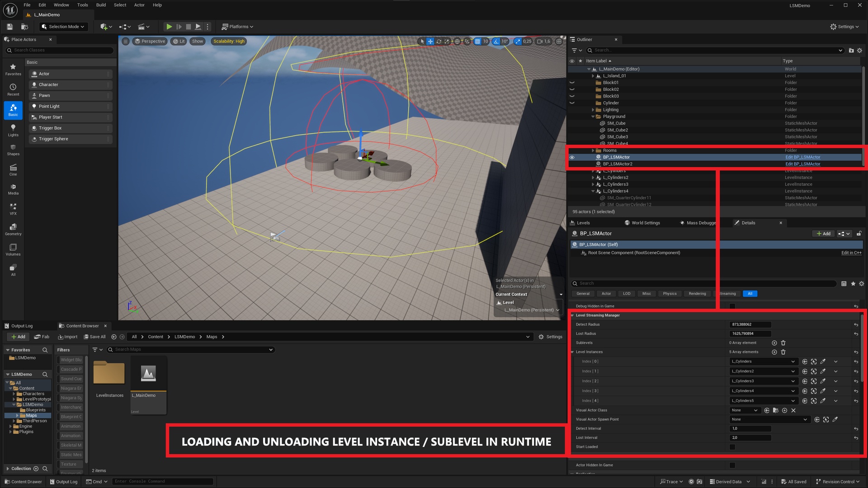Enable the Actor Hidden In Game checkbox
Screen dimensions: 868x488
[x=732, y=465]
